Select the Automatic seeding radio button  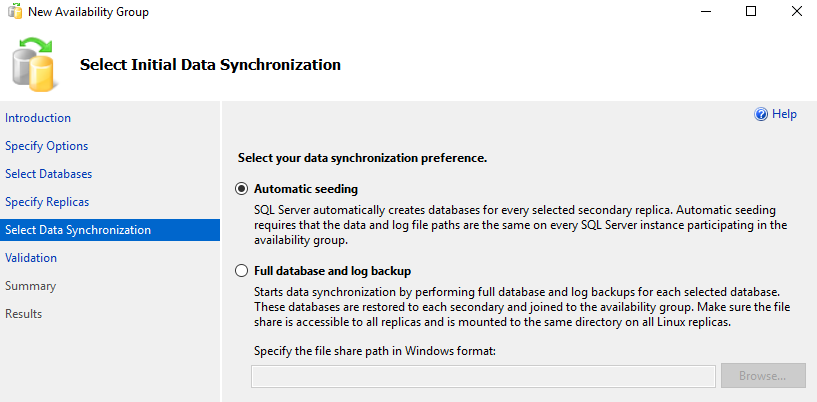[x=241, y=189]
